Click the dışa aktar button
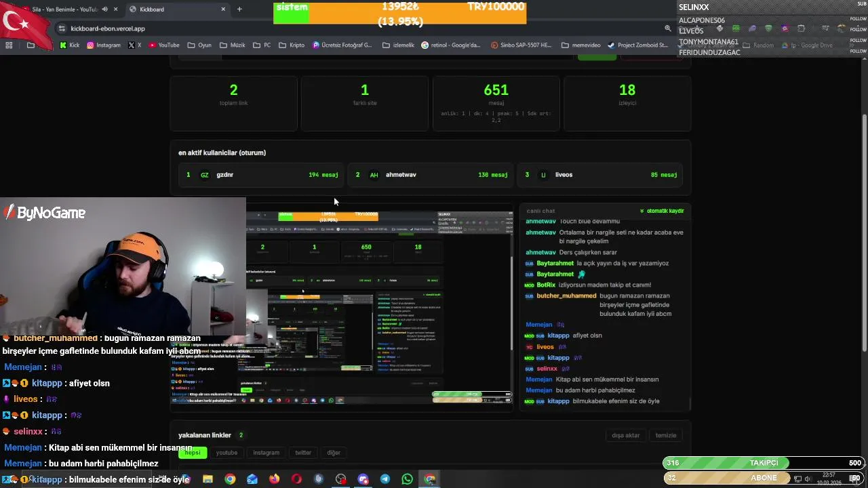This screenshot has width=868, height=488. coord(625,436)
